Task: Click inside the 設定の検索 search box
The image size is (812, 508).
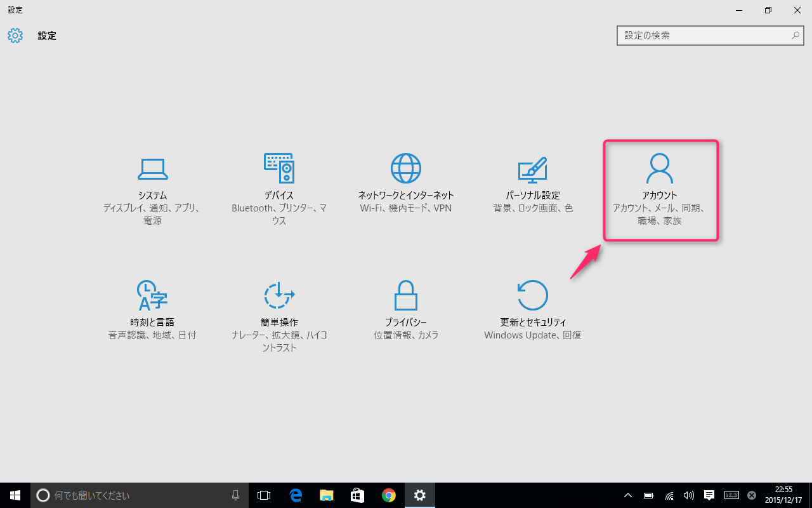Action: coord(710,36)
